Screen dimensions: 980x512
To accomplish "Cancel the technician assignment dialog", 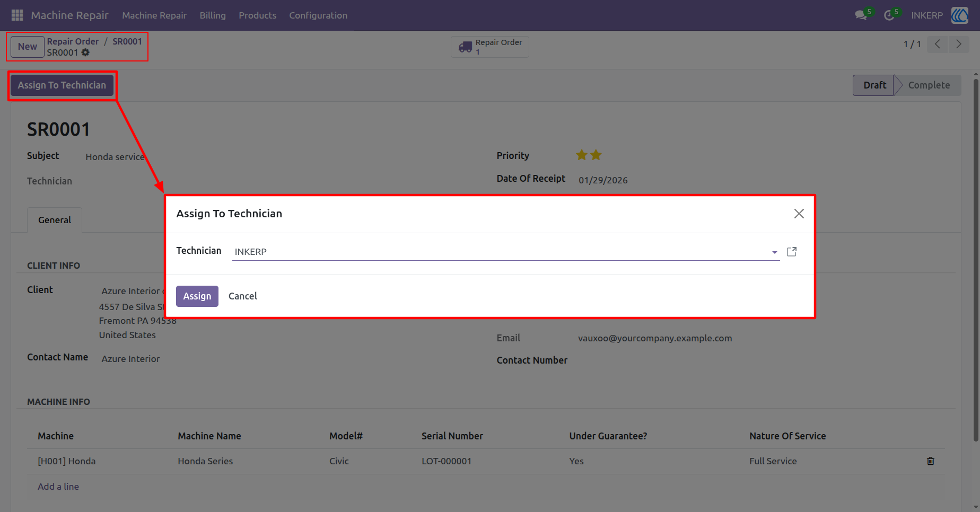I will pyautogui.click(x=243, y=296).
